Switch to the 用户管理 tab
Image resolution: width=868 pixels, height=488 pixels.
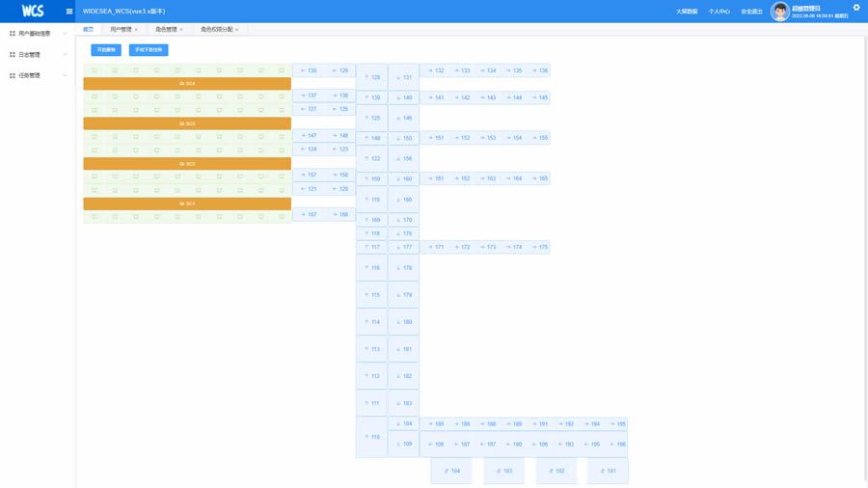(x=123, y=29)
